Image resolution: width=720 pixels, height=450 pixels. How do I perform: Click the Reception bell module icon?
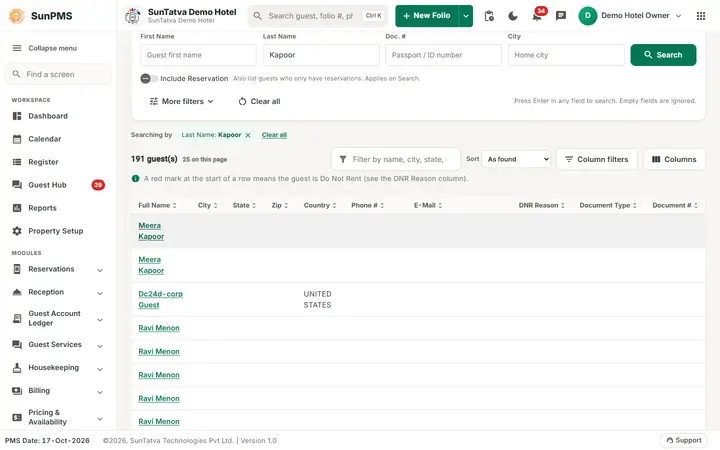(17, 292)
